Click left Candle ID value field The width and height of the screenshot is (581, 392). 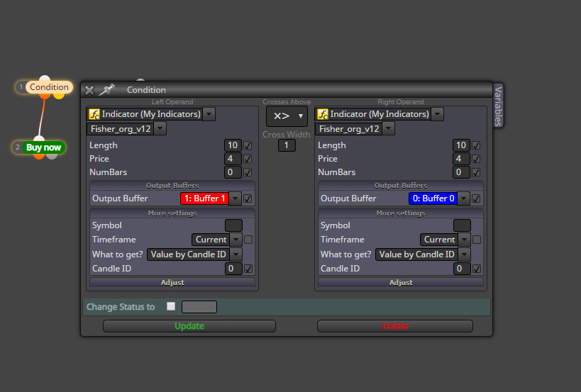pyautogui.click(x=233, y=269)
